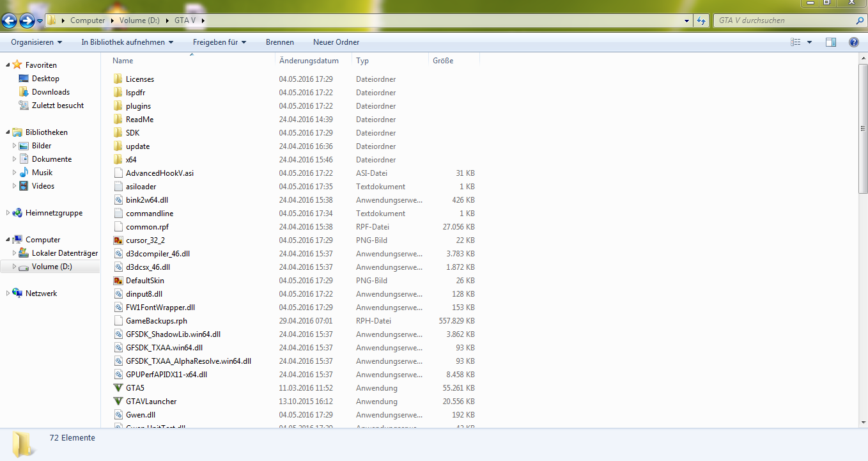Select the plugins folder icon

[118, 106]
